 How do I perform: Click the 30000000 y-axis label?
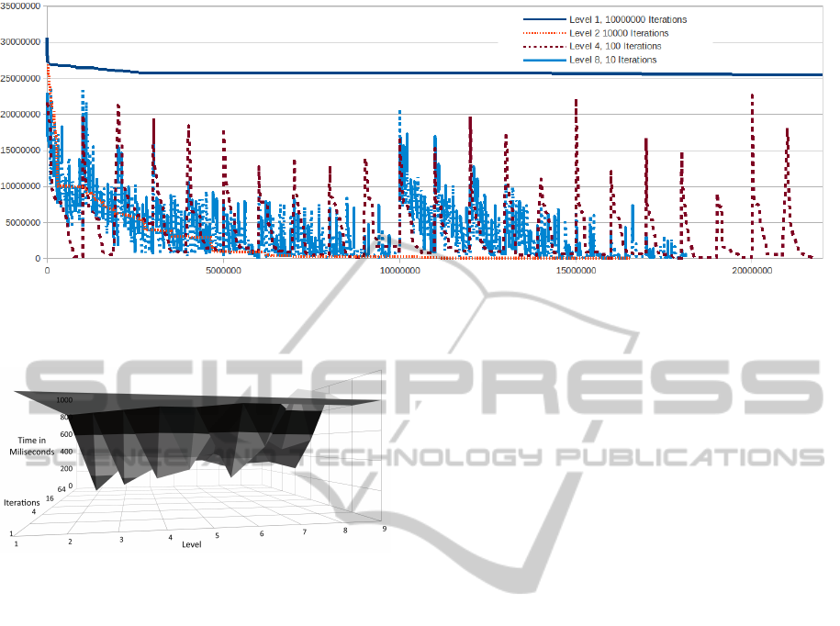tap(22, 42)
